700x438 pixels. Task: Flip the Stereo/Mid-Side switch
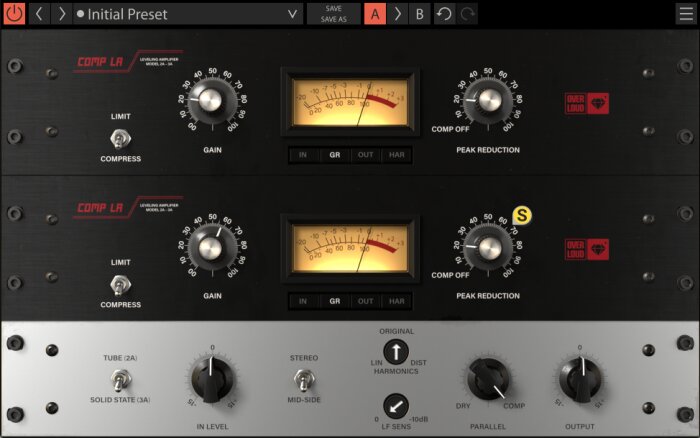tap(304, 380)
